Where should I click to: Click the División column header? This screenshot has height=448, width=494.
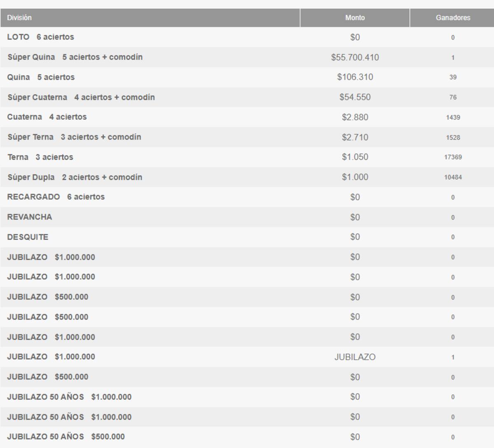pos(150,18)
